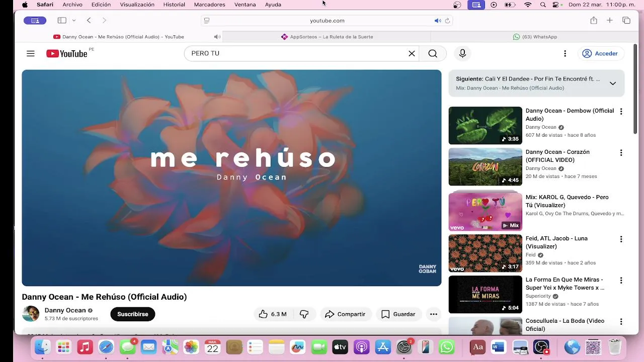Image resolution: width=644 pixels, height=362 pixels.
Task: Open options for Danny Ocean Dembow video
Action: point(621,112)
